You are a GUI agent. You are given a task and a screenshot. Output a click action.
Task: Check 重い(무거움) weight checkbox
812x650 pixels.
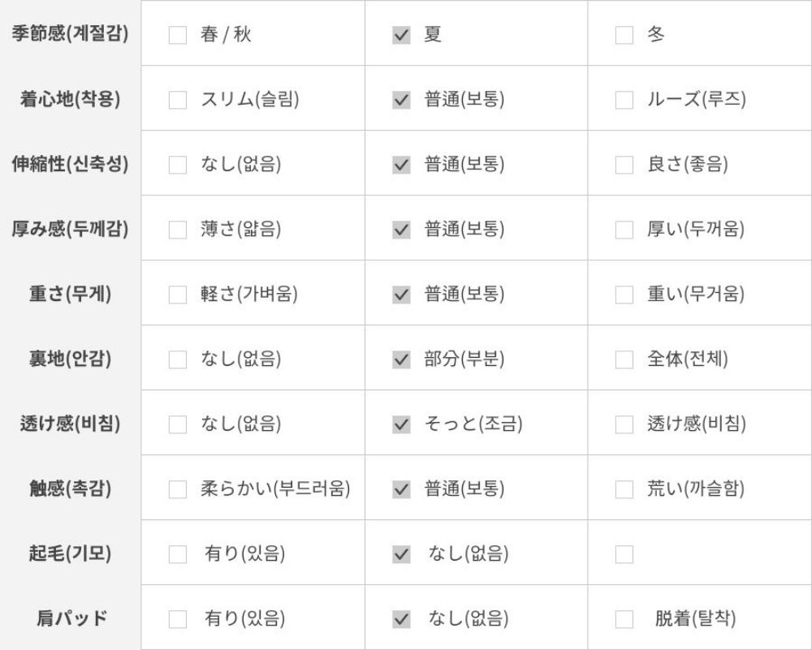pyautogui.click(x=624, y=295)
